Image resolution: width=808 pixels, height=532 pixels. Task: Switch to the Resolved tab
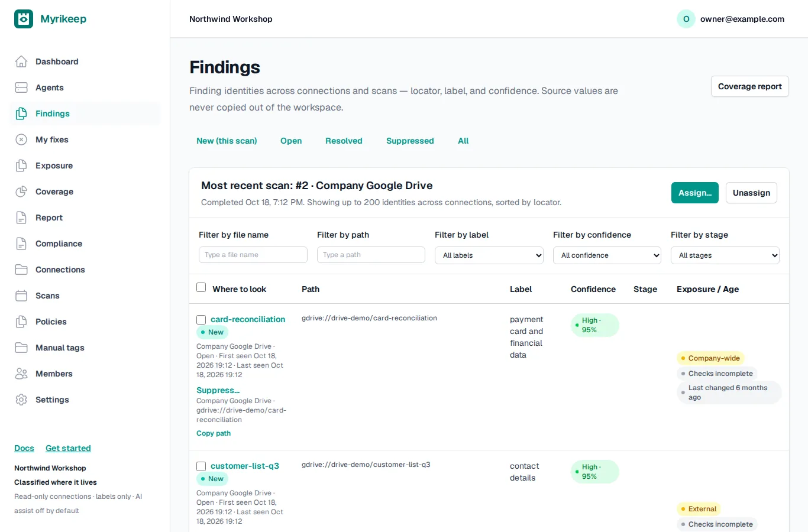click(344, 141)
